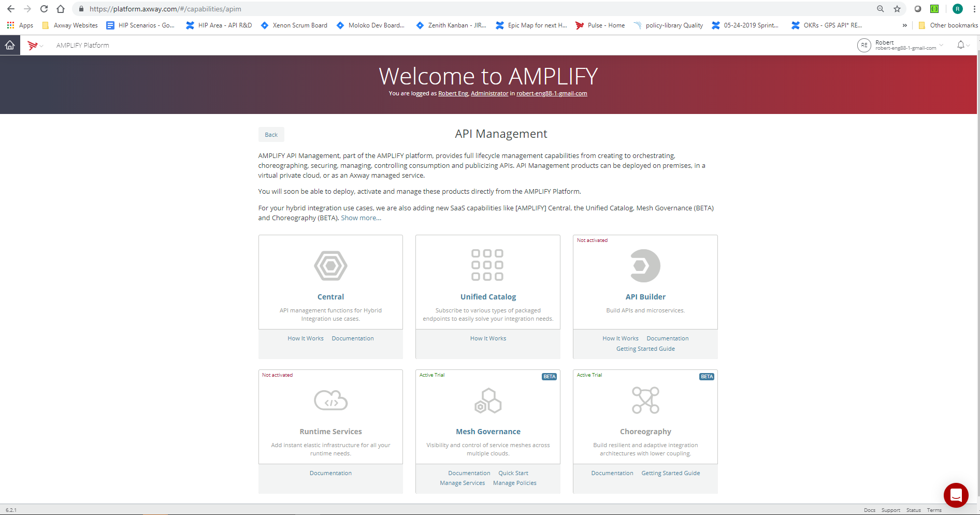The height and width of the screenshot is (515, 980).
Task: Expand the Robert account dropdown chevron
Action: (x=941, y=45)
